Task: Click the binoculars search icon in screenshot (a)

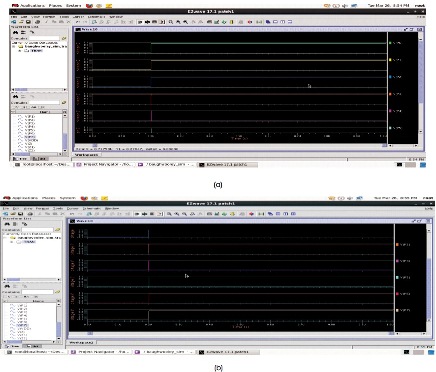Action: tap(15, 32)
